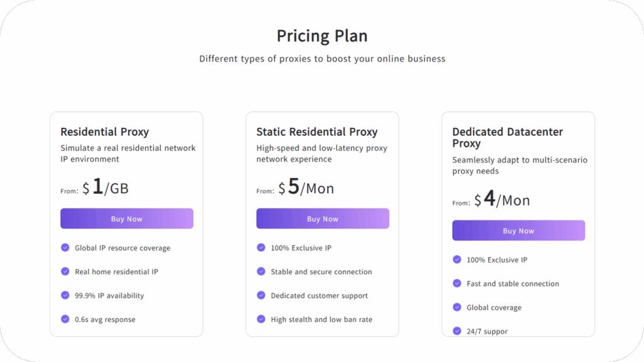This screenshot has width=644, height=362.
Task: Select the Dedicated Datacenter Proxy heading
Action: click(x=508, y=137)
